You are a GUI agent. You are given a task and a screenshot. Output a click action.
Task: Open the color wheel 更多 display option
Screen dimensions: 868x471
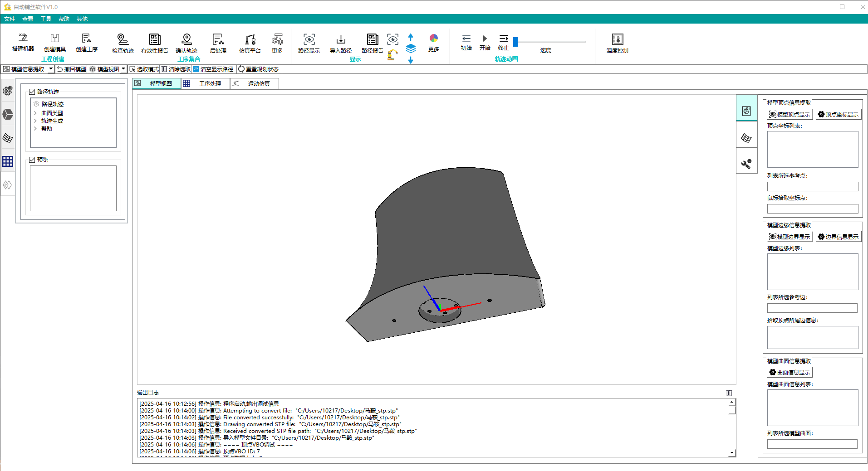(434, 42)
